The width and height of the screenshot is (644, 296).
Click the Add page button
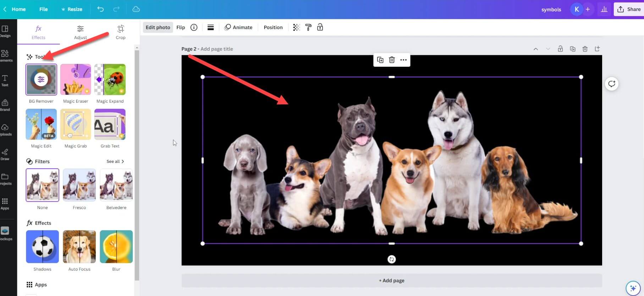coord(392,280)
